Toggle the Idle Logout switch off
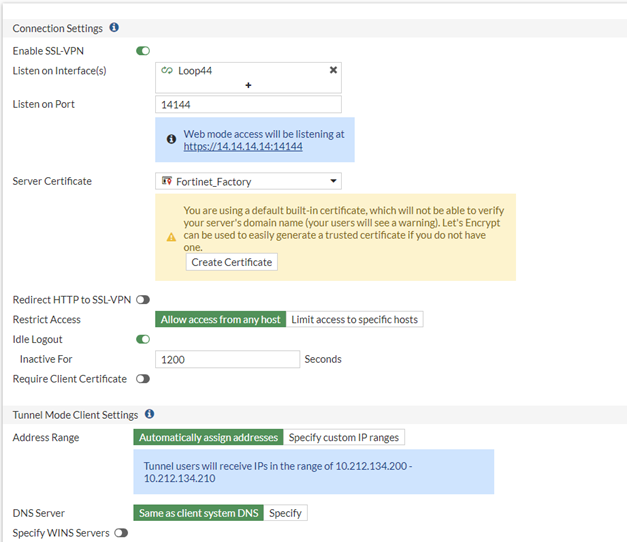 (143, 339)
